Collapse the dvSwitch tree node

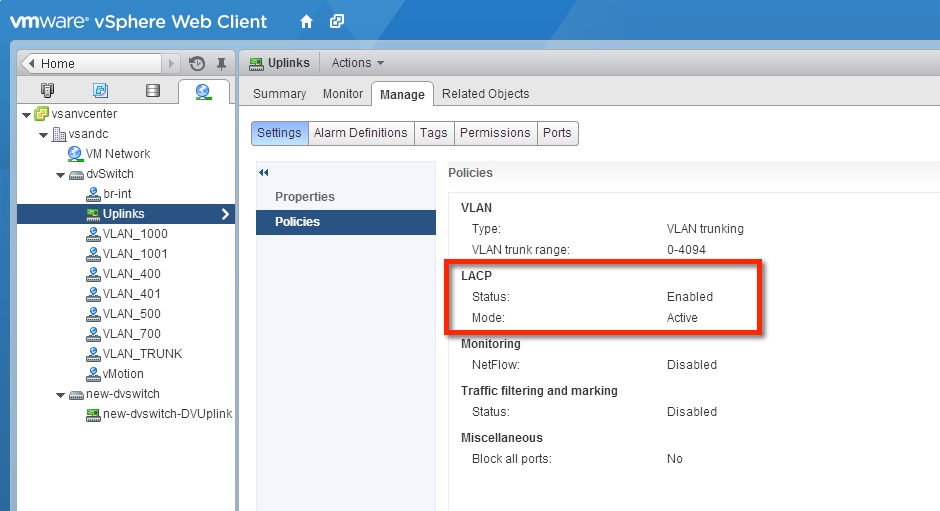61,175
